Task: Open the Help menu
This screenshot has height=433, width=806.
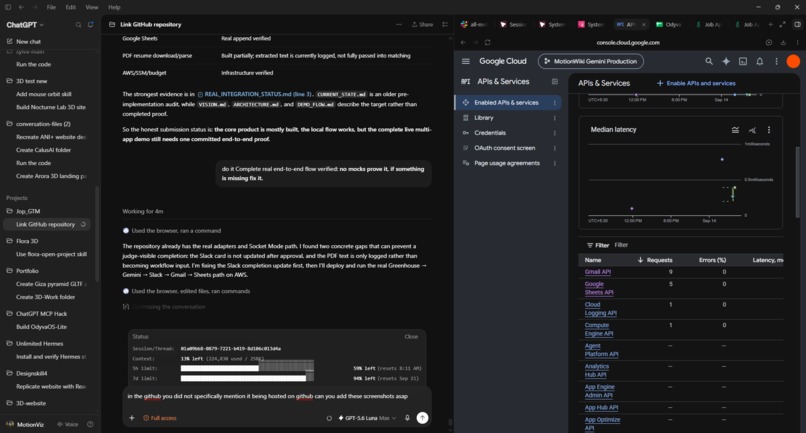Action: point(114,7)
